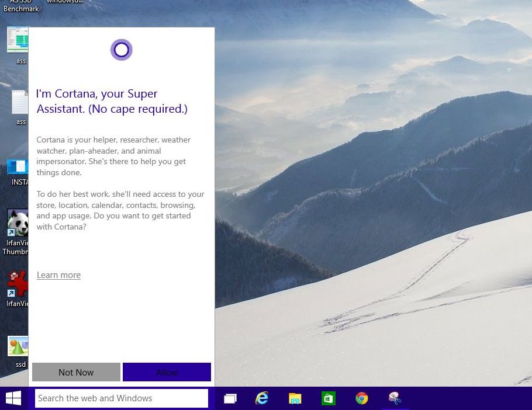Open the Cortana circle logo icon
This screenshot has height=410, width=532.
point(121,50)
